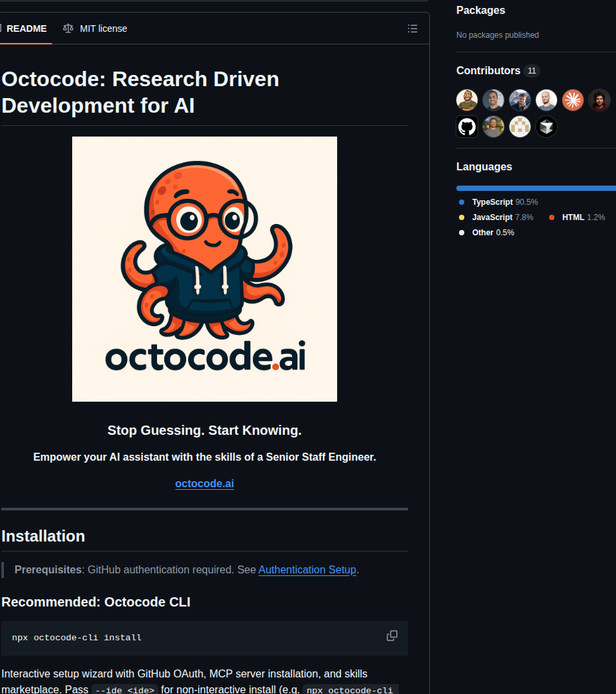Screen dimensions: 616x694
Task: Click the Octocode: Research Driven Development heading
Action: tap(140, 93)
